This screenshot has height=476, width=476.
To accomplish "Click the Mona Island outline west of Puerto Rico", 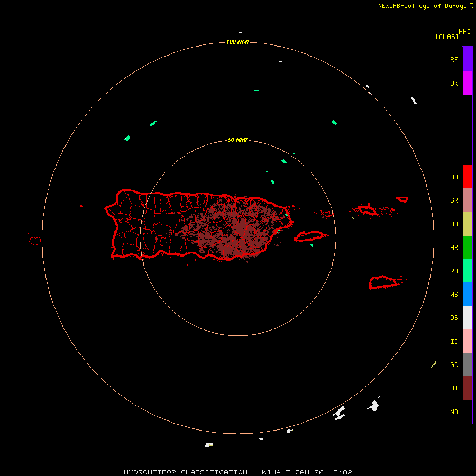I will [x=34, y=241].
